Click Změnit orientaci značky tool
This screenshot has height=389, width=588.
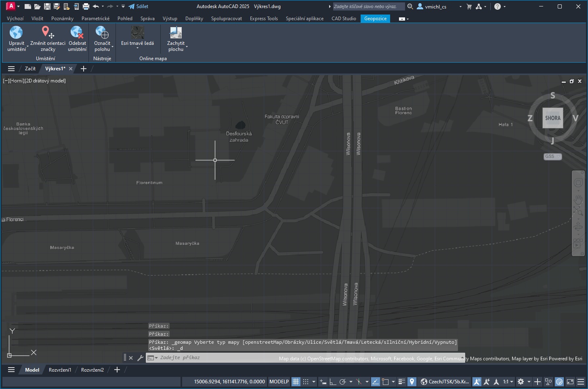pyautogui.click(x=48, y=38)
